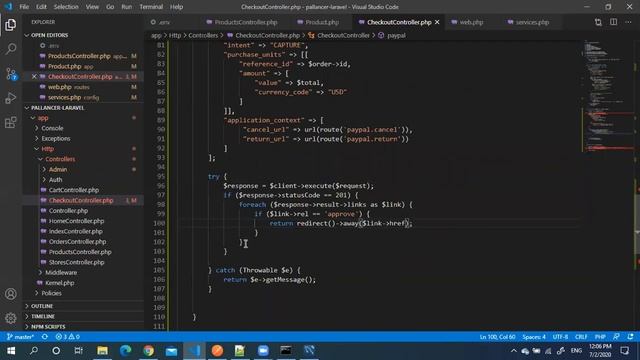Image resolution: width=640 pixels, height=360 pixels.
Task: Open the Source Control view
Action: coord(11,74)
